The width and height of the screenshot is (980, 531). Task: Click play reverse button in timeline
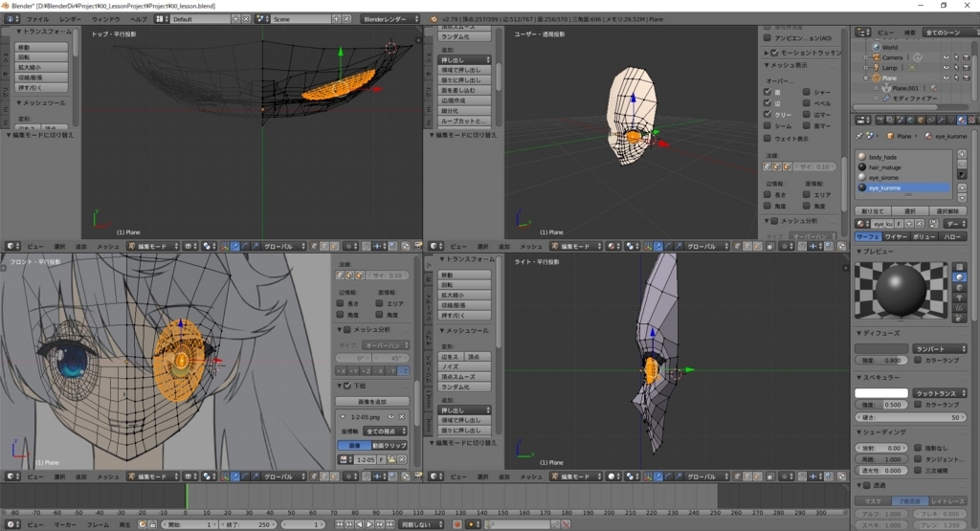pyautogui.click(x=360, y=524)
